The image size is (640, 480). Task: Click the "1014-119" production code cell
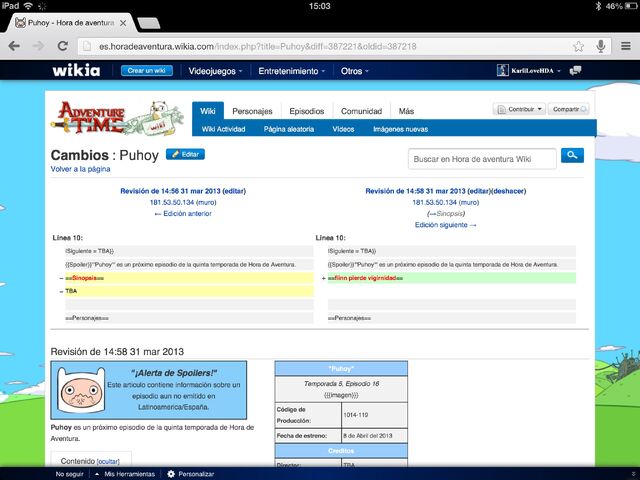(374, 415)
